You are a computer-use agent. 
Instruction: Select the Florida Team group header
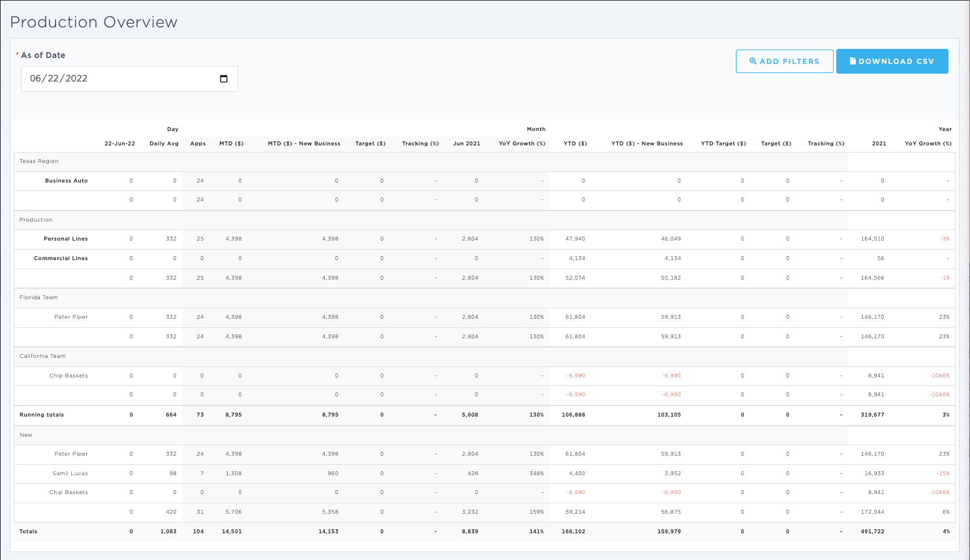pos(38,297)
